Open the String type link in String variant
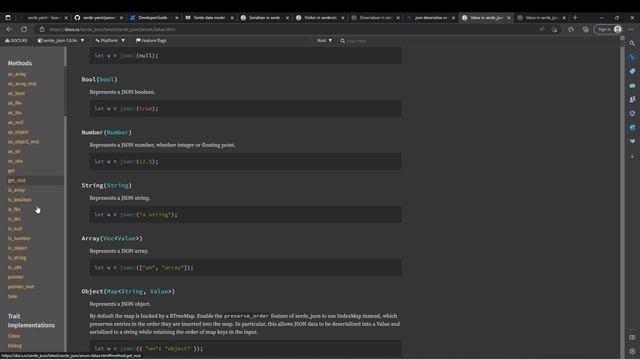Image resolution: width=640 pixels, height=360 pixels. click(x=118, y=186)
